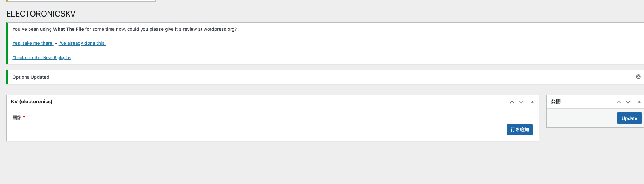Open the 'Yes, take me there!' link
This screenshot has height=184, width=644.
point(33,43)
